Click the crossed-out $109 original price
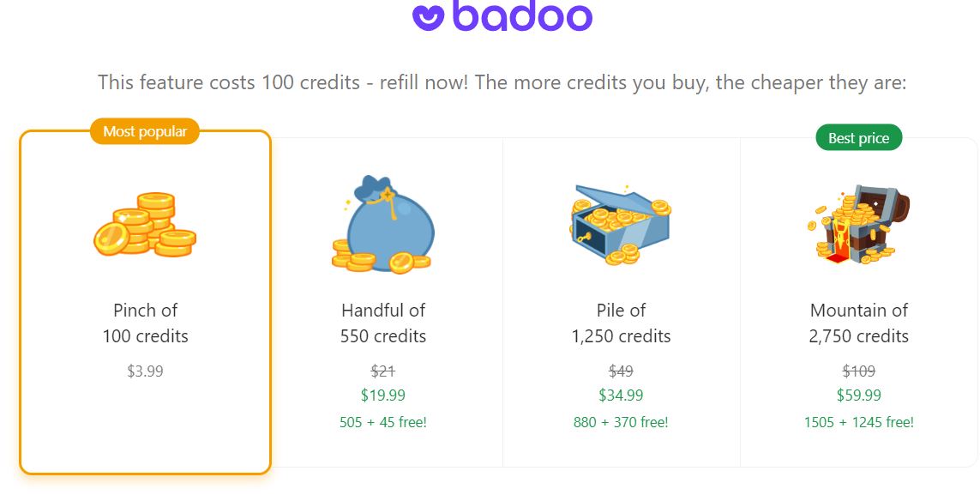Screen dimensions: 980x495 [x=859, y=371]
